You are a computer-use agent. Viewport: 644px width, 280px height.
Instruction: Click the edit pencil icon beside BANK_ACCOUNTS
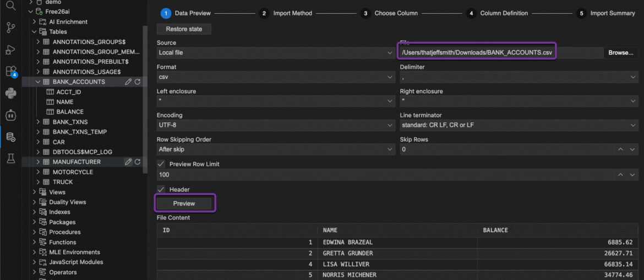[x=128, y=82]
